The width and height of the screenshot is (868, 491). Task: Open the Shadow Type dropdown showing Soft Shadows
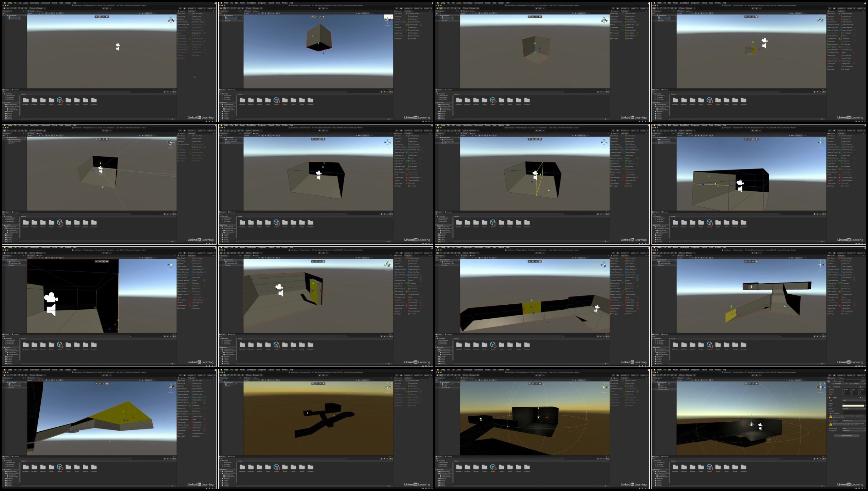click(x=854, y=421)
